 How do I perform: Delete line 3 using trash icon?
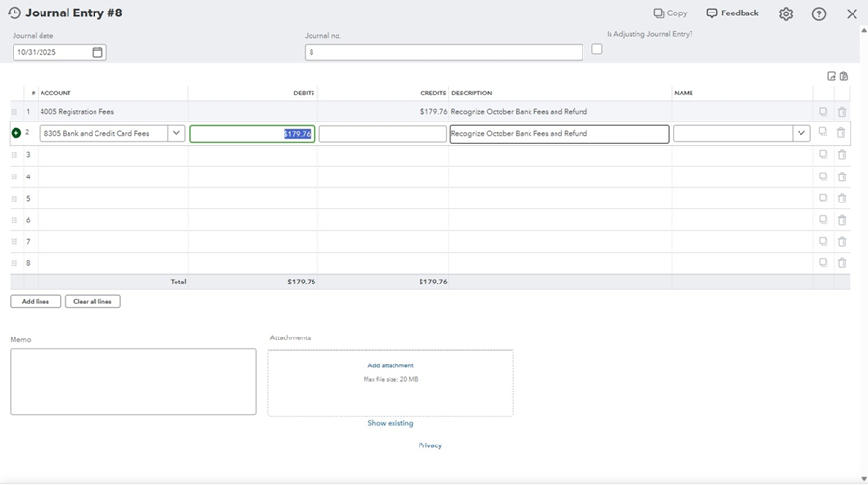click(x=842, y=155)
